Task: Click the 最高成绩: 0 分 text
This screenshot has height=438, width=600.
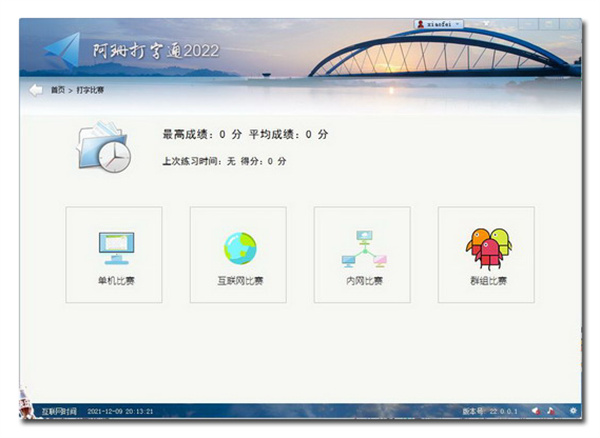Action: tap(202, 134)
